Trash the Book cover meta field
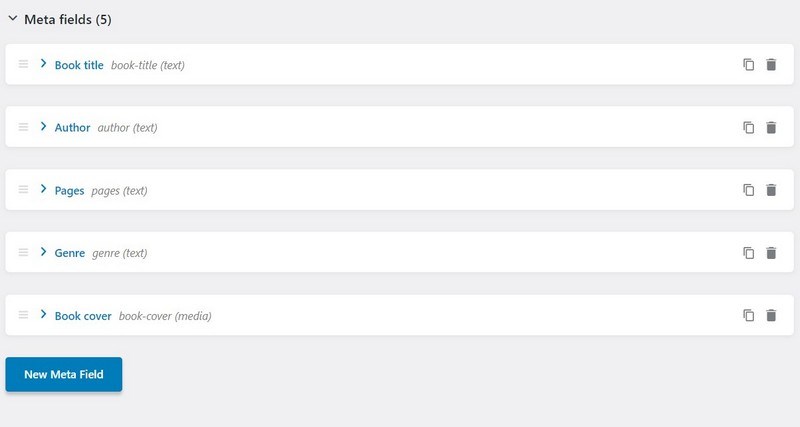Image resolution: width=800 pixels, height=427 pixels. (771, 315)
